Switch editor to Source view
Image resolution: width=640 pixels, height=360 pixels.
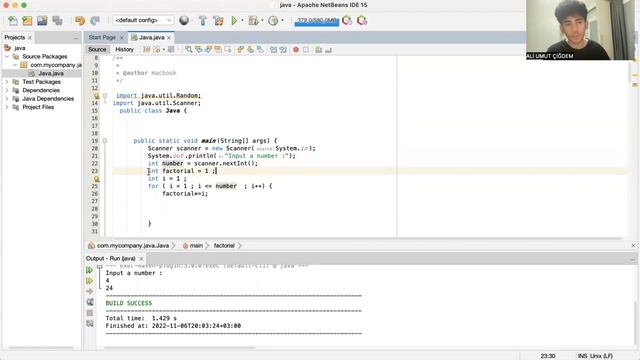(97, 49)
